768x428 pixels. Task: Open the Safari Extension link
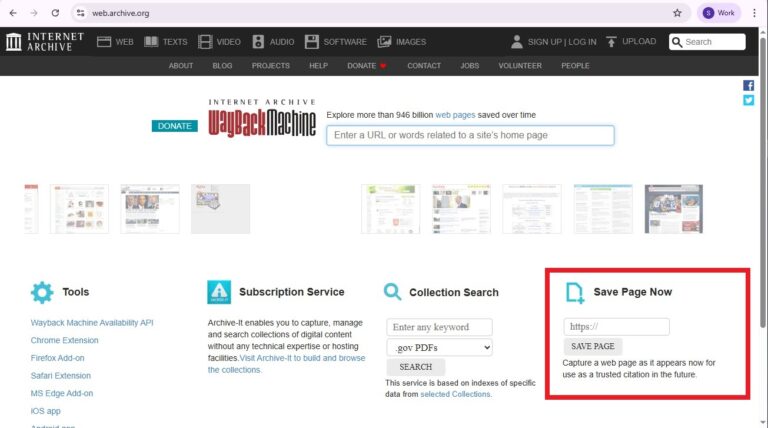(x=61, y=376)
